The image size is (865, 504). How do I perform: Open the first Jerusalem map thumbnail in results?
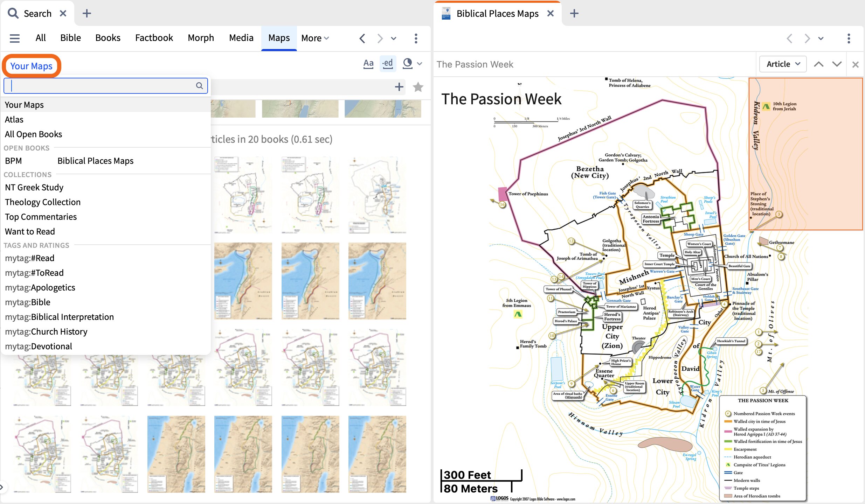(x=243, y=194)
